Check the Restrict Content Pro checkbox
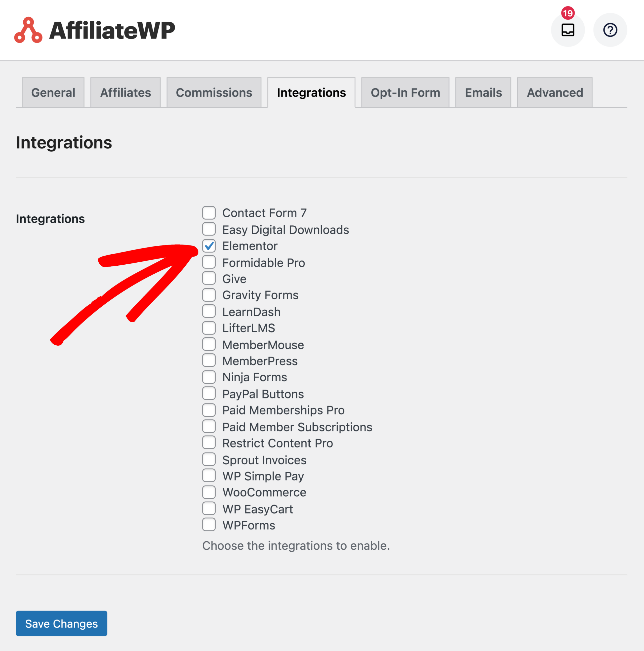The height and width of the screenshot is (651, 644). pos(209,443)
